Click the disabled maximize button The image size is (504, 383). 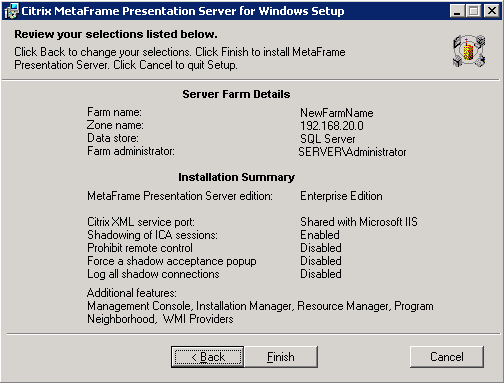[x=473, y=11]
